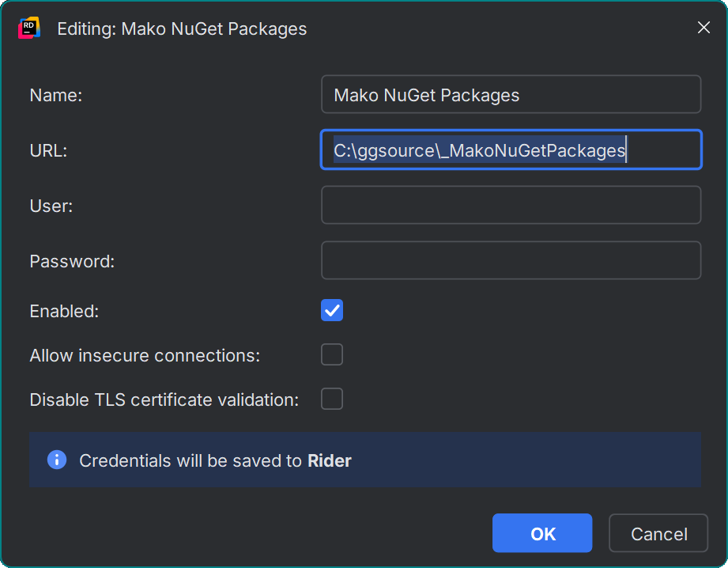Check Disable TLS certificate validation box
Screen dimensions: 728x568
[x=332, y=399]
